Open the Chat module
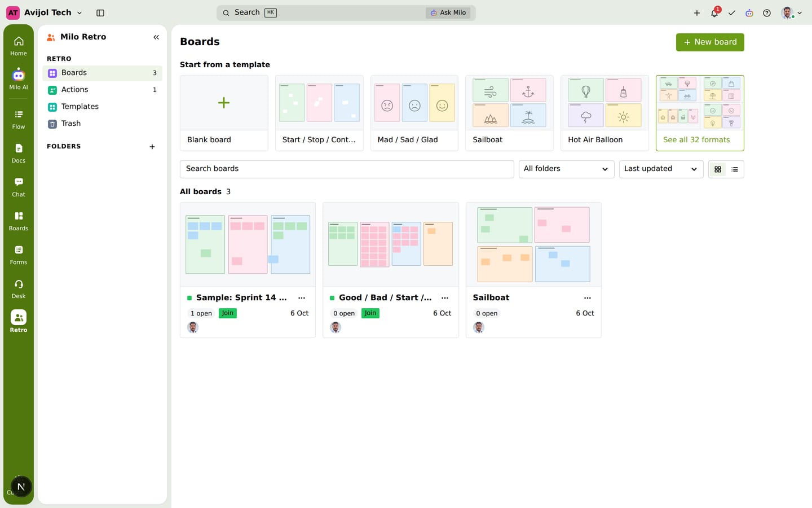This screenshot has width=812, height=508. (19, 187)
